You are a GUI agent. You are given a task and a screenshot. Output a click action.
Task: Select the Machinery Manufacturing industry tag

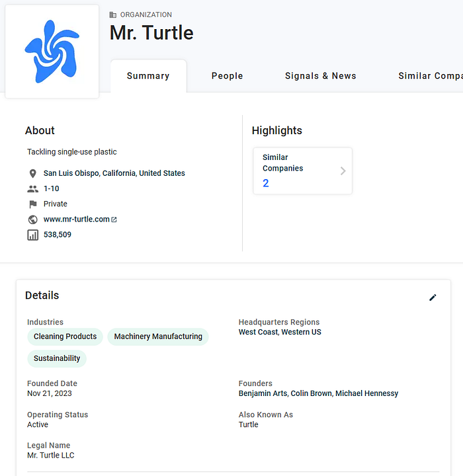point(158,337)
